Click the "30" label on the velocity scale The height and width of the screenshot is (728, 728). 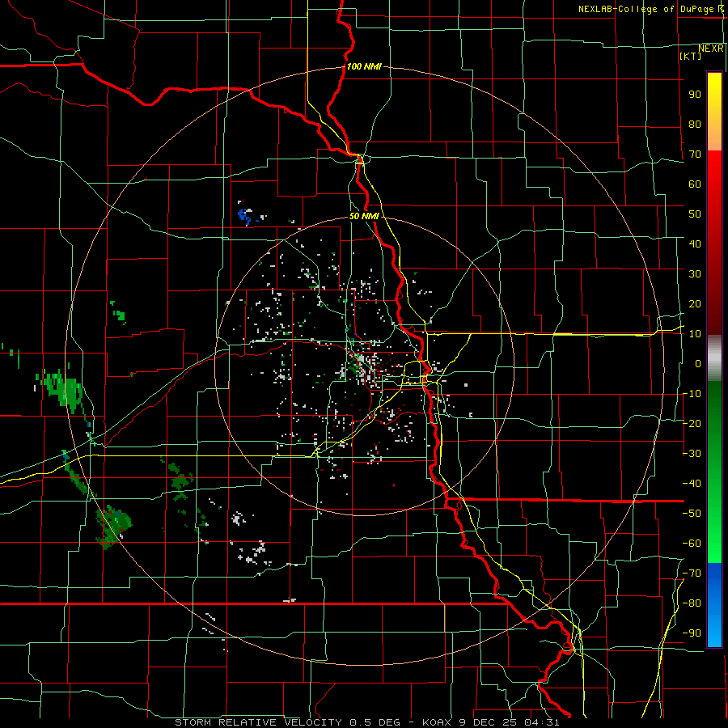click(x=695, y=274)
